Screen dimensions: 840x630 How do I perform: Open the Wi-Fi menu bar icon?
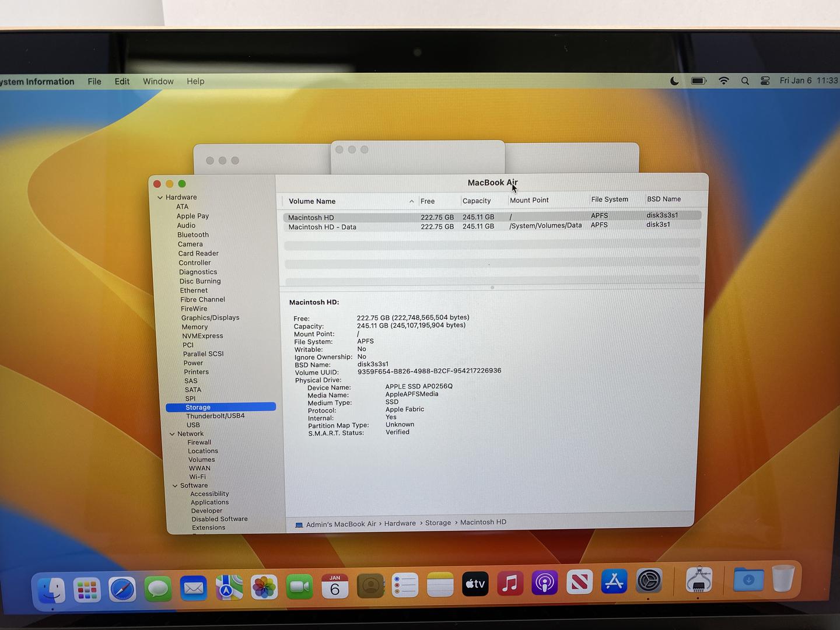[x=724, y=81]
